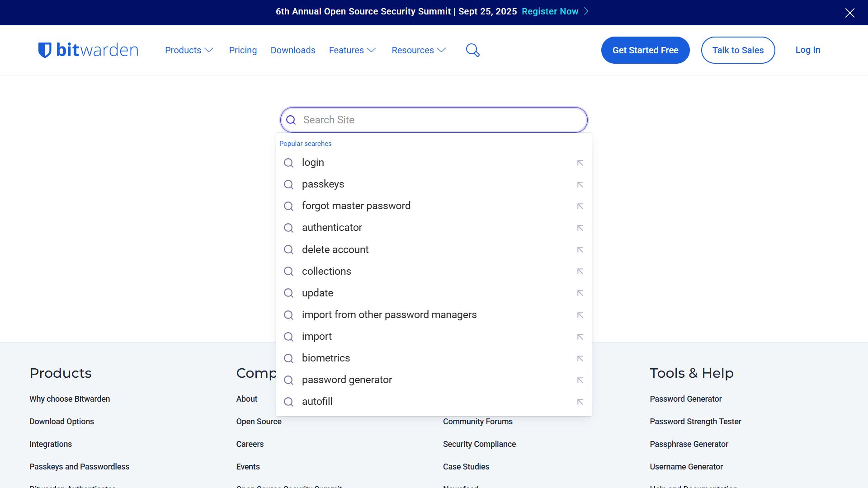
Task: Expand the Products dropdown
Action: (189, 50)
